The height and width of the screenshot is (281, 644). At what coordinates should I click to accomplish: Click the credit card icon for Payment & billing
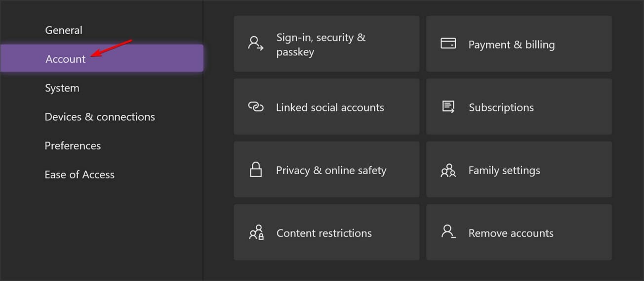coord(448,44)
